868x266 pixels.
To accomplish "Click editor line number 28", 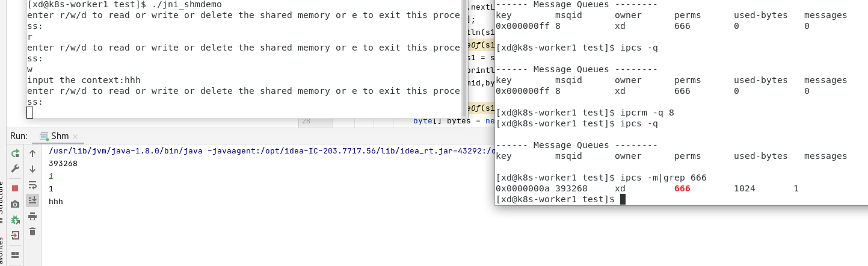I will tap(306, 121).
